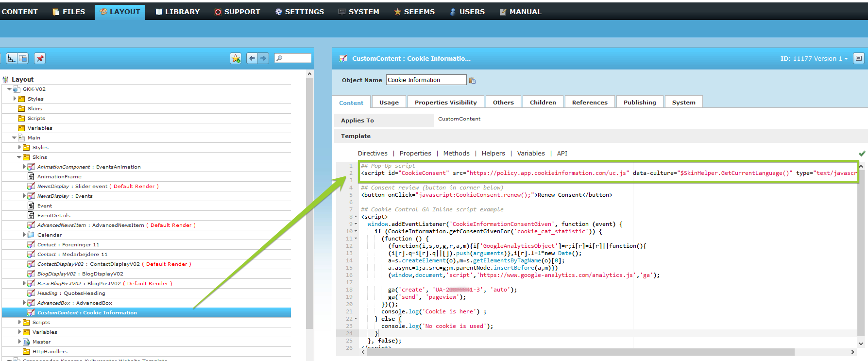Click BlogDisplayV02 skin icon
The height and width of the screenshot is (361, 868).
tap(31, 274)
